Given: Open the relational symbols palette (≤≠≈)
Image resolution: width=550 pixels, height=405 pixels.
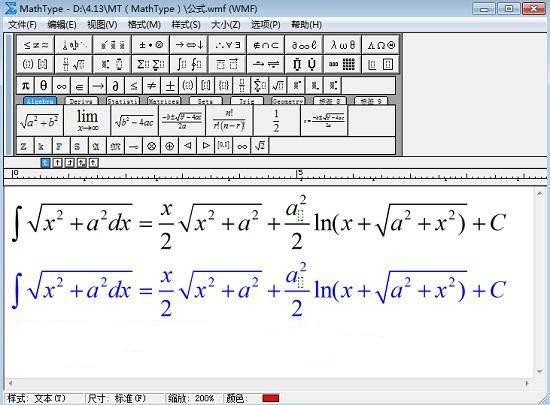Looking at the screenshot, I should (x=35, y=45).
